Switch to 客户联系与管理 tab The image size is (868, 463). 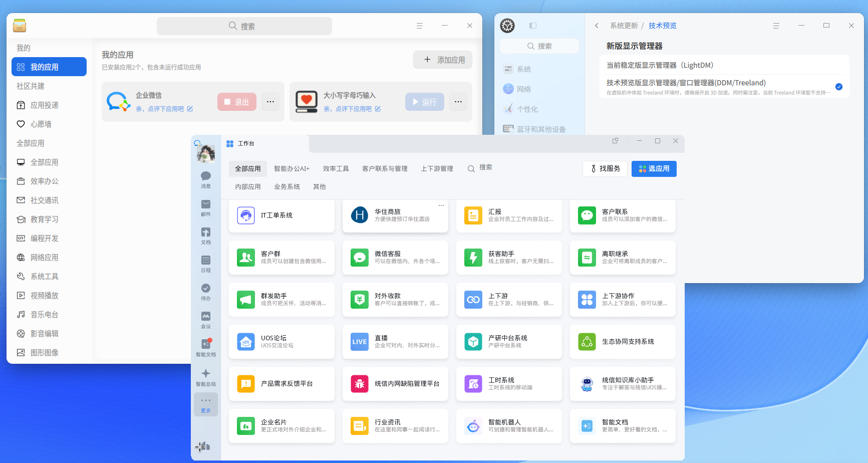click(x=385, y=169)
